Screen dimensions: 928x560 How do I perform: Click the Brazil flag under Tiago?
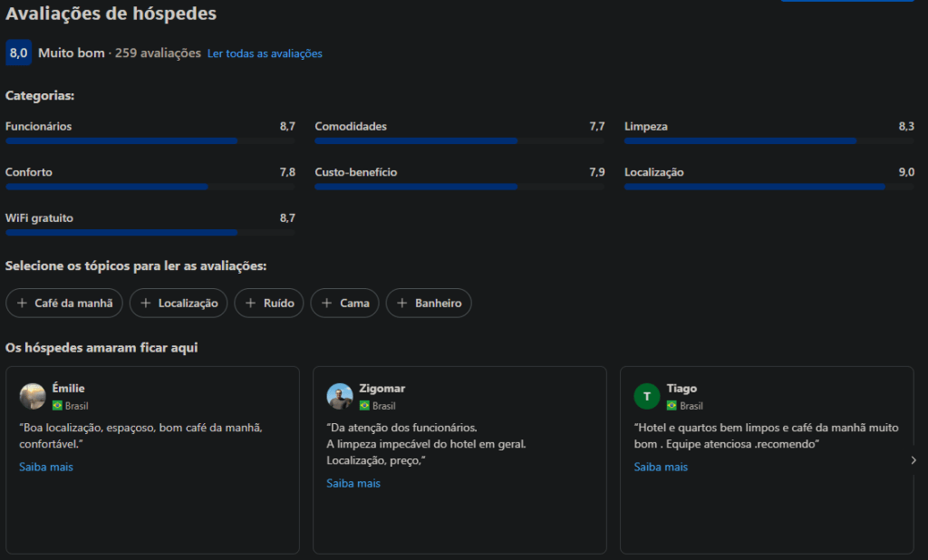click(x=672, y=406)
